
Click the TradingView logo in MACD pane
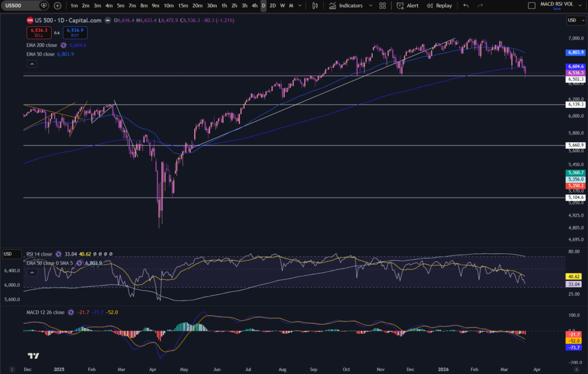pyautogui.click(x=33, y=356)
